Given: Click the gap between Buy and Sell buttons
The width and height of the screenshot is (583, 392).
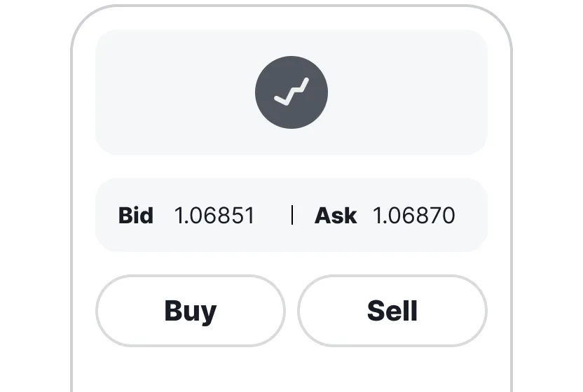Looking at the screenshot, I should click(291, 310).
